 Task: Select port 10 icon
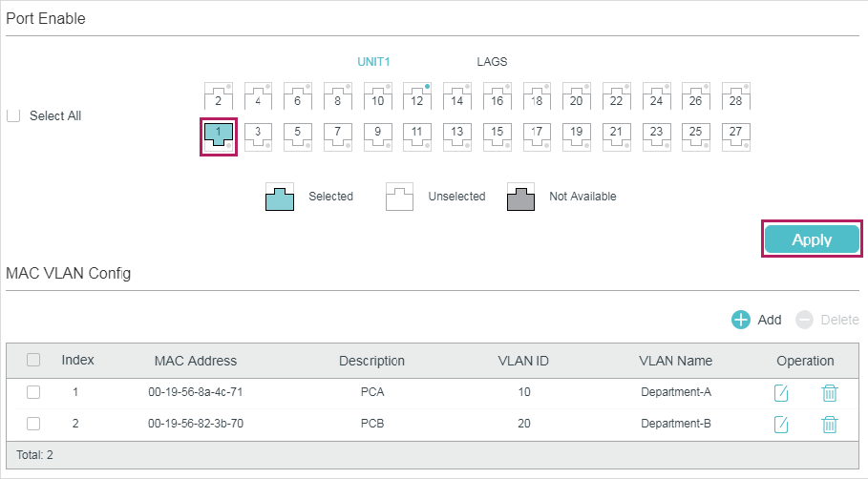point(377,96)
